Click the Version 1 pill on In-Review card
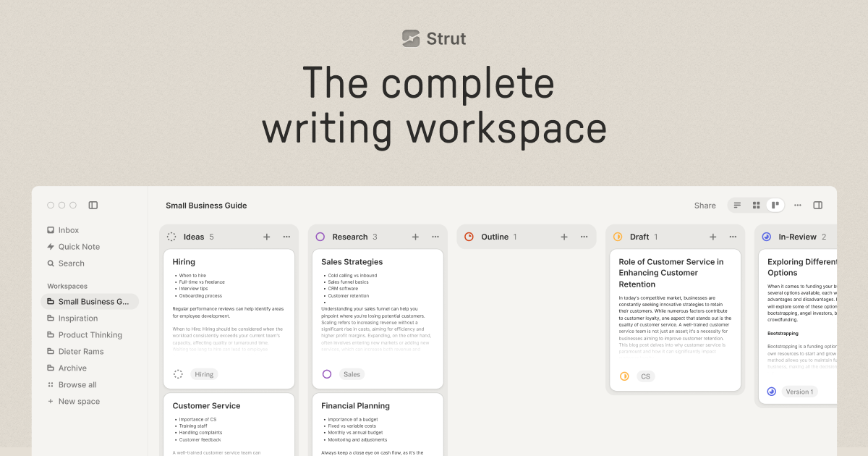The width and height of the screenshot is (868, 456). coord(799,392)
